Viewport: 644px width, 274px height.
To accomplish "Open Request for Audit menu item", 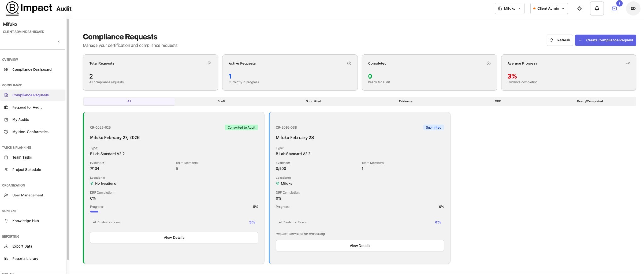I will tap(33, 107).
